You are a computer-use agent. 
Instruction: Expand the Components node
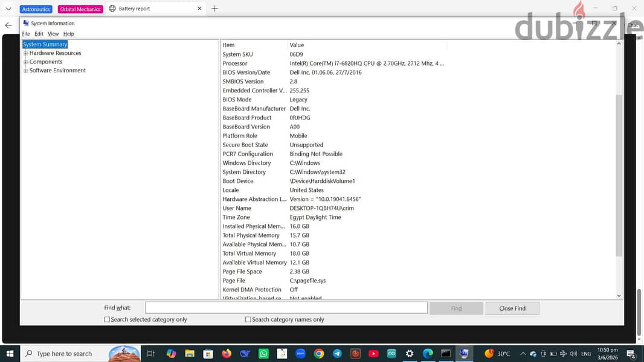pos(25,62)
